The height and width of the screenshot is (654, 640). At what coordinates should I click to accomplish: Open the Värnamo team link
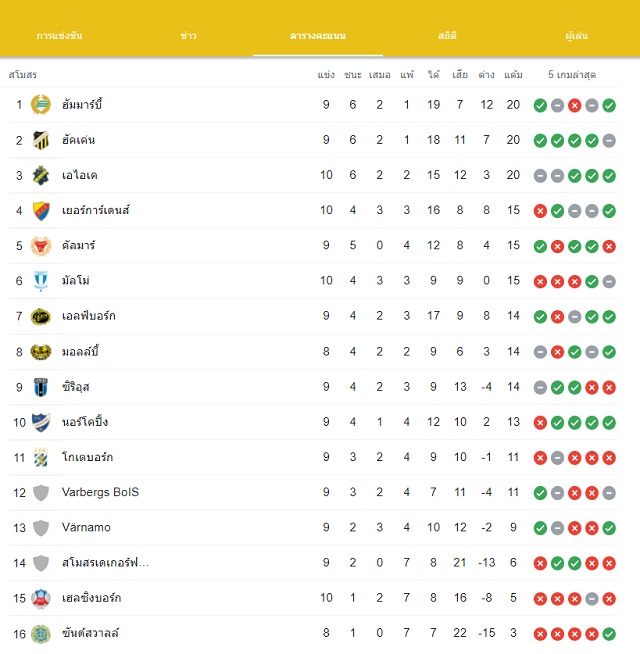coord(86,528)
